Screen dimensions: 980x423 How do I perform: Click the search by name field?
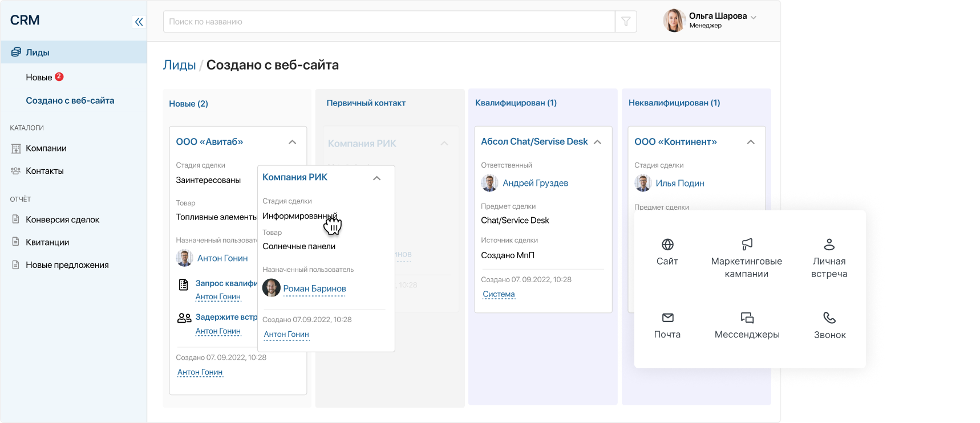pos(388,22)
